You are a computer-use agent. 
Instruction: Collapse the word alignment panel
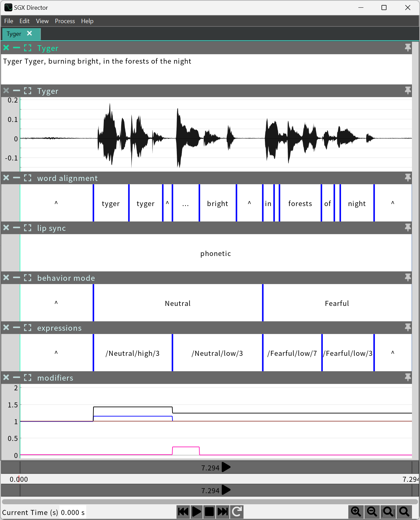(16, 178)
